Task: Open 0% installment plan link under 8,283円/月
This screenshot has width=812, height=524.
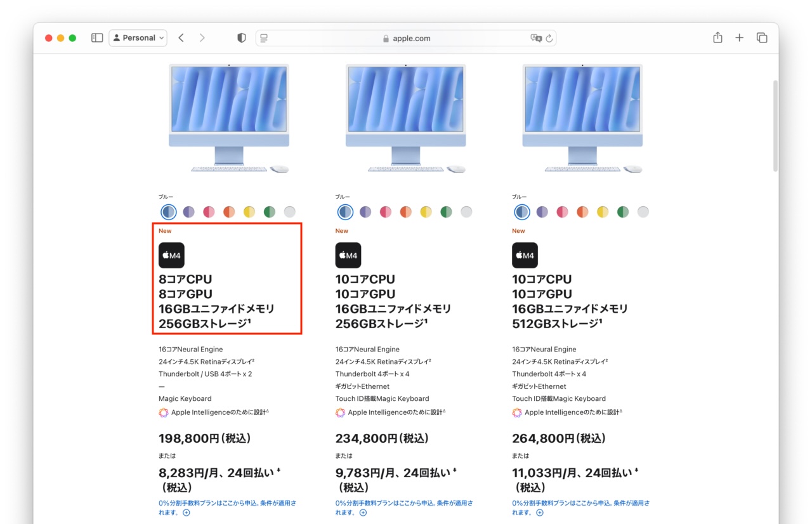Action: (227, 508)
